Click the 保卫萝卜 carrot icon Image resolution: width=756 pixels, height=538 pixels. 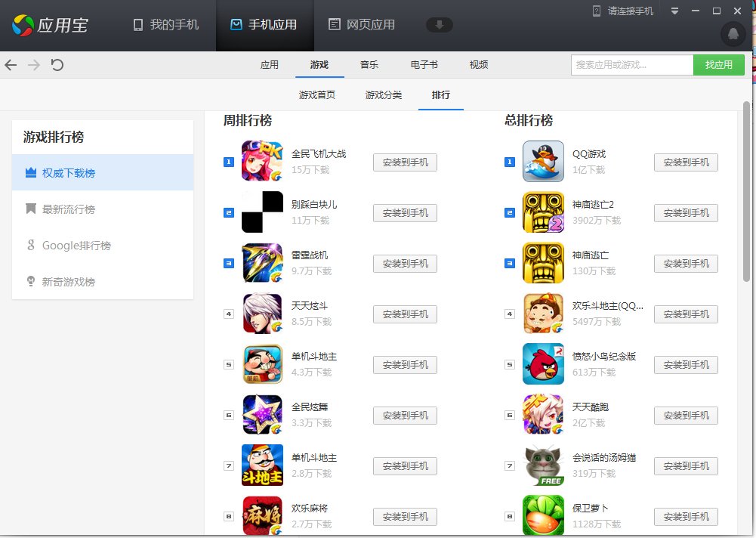tap(543, 515)
